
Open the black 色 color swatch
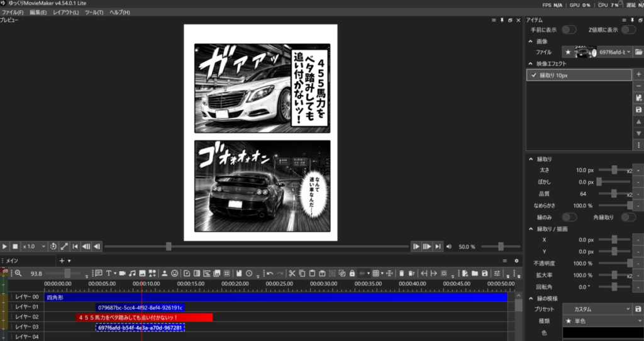pos(602,333)
